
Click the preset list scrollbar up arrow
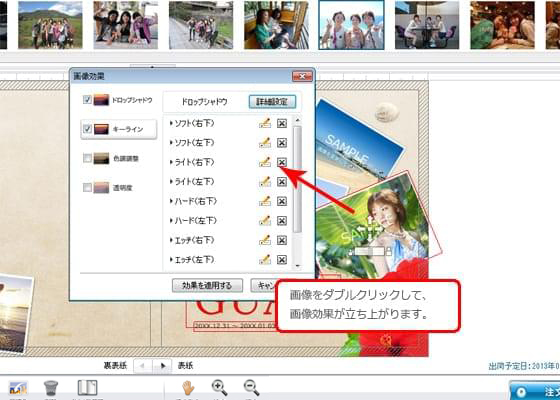click(x=297, y=120)
